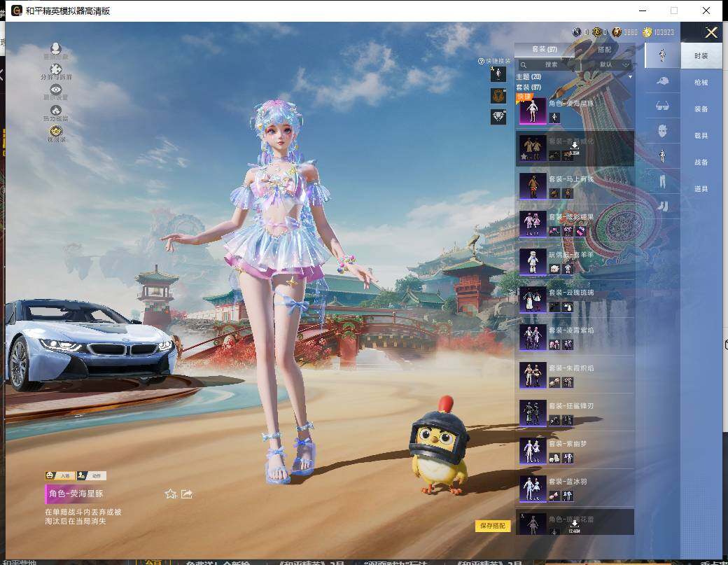Select the glasses category icon
The height and width of the screenshot is (565, 728).
coord(661,106)
